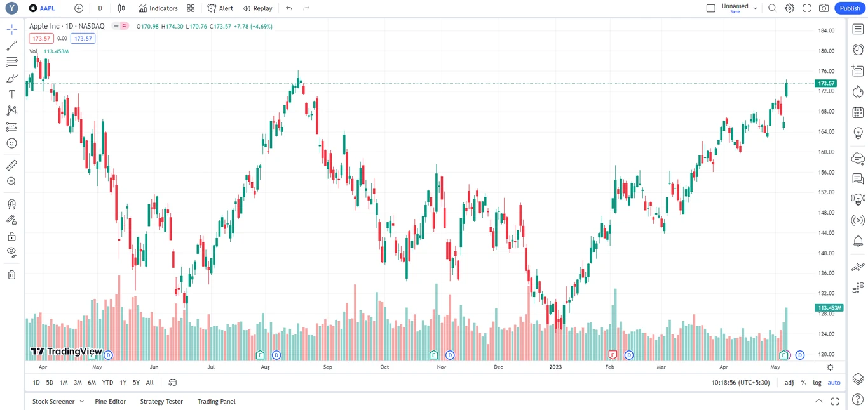
Task: Open the Watchlist panel icon
Action: point(858,29)
